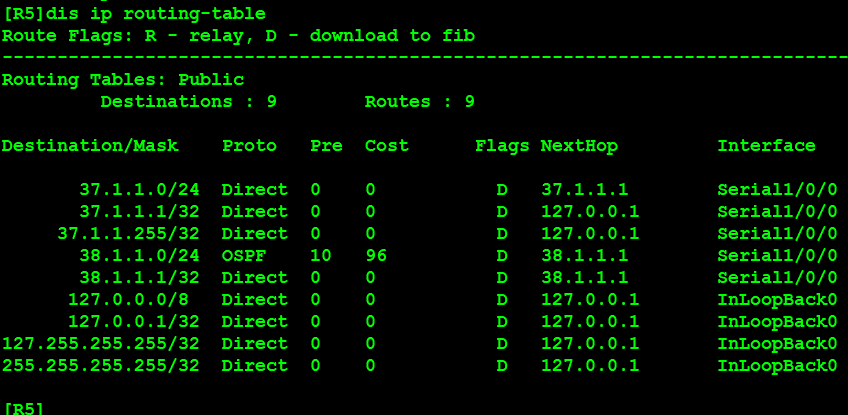
Task: Click the 'dis ip routing-table' command text
Action: [156, 15]
